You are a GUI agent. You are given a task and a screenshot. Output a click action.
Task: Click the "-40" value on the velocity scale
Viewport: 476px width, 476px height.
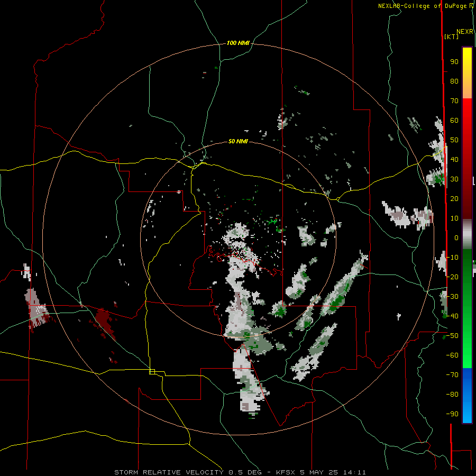tap(452, 316)
